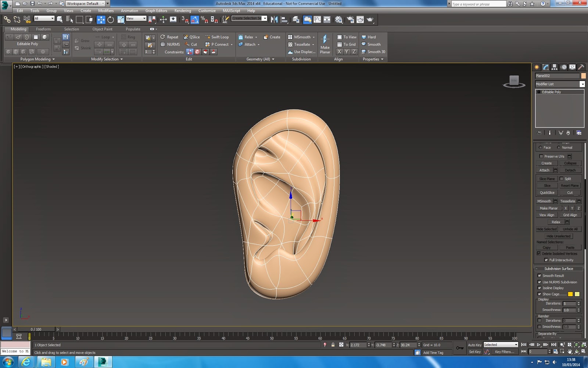Select Polygon sub-object level in ribbon
The image size is (588, 368).
36,37
